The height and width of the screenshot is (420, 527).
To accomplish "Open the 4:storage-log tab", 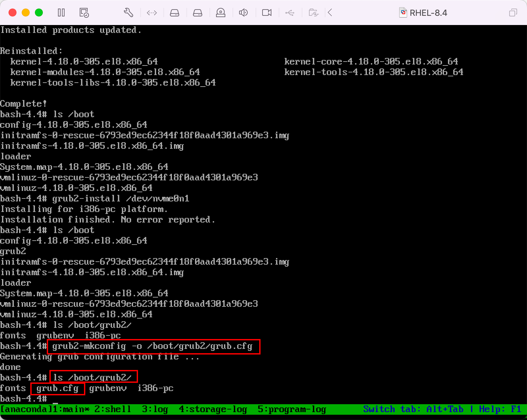I will [213, 409].
